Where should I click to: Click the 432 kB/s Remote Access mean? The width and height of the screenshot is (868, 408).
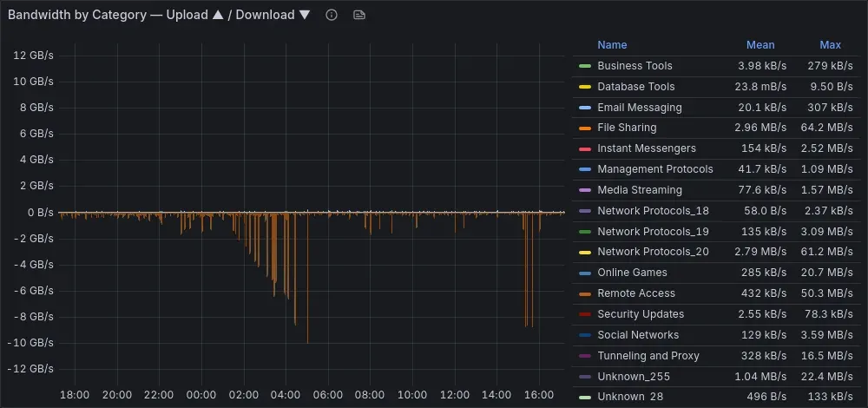(764, 293)
